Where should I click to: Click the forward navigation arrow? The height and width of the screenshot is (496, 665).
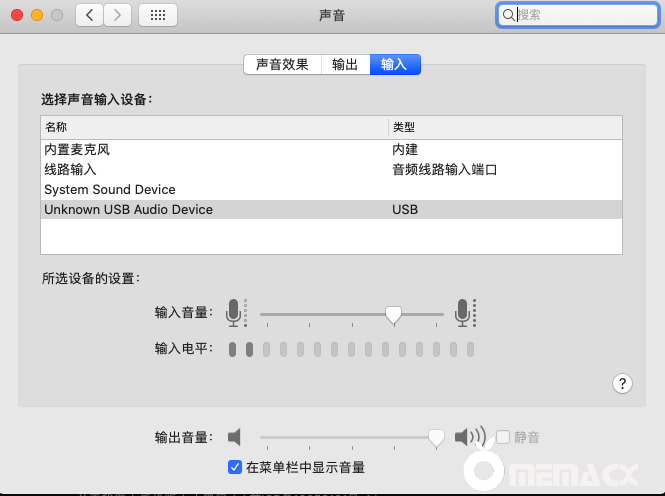[118, 15]
